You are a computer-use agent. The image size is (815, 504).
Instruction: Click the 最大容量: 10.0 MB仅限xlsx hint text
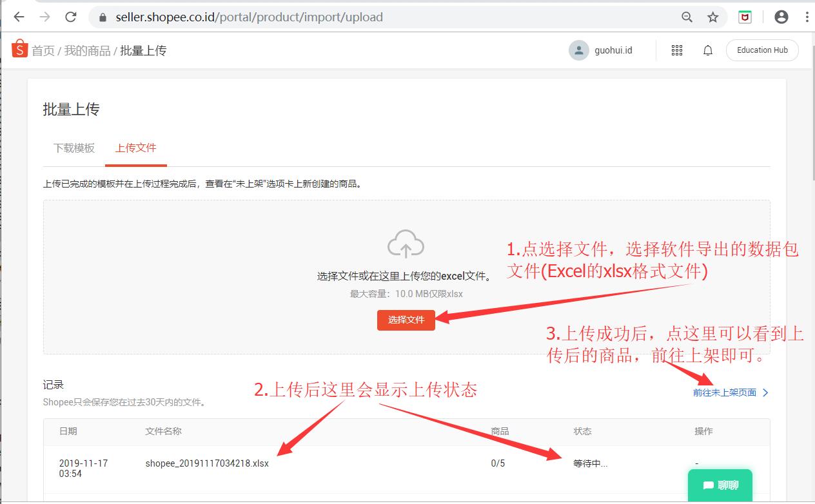pyautogui.click(x=406, y=294)
